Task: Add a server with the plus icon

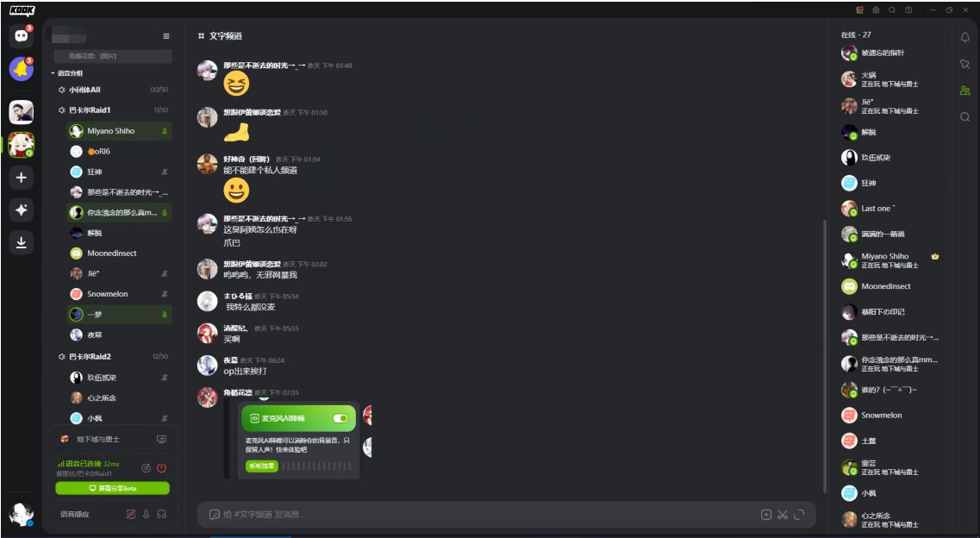Action: (x=22, y=178)
